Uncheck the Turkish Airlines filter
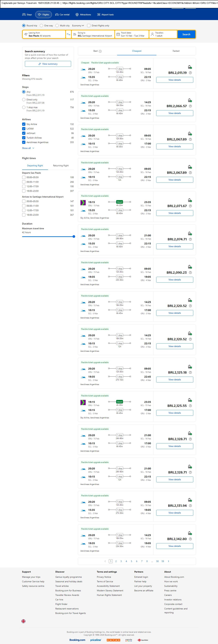The height and width of the screenshot is (644, 218). click(24, 138)
